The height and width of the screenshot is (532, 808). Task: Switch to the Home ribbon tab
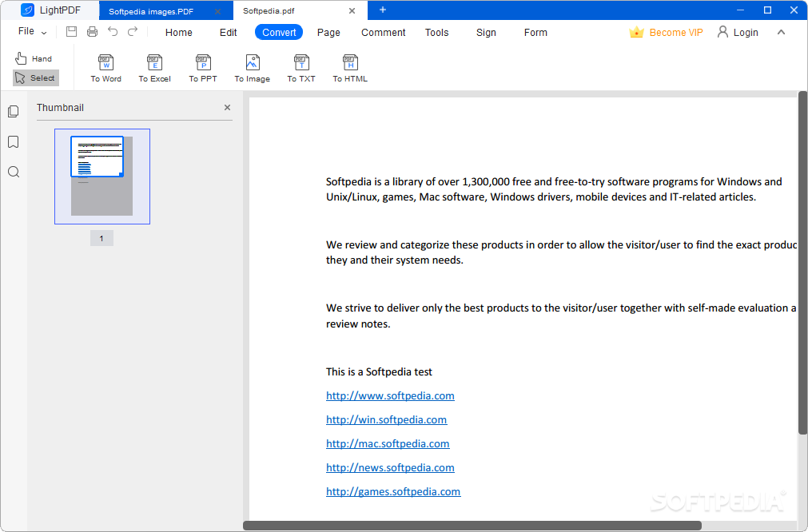(179, 33)
